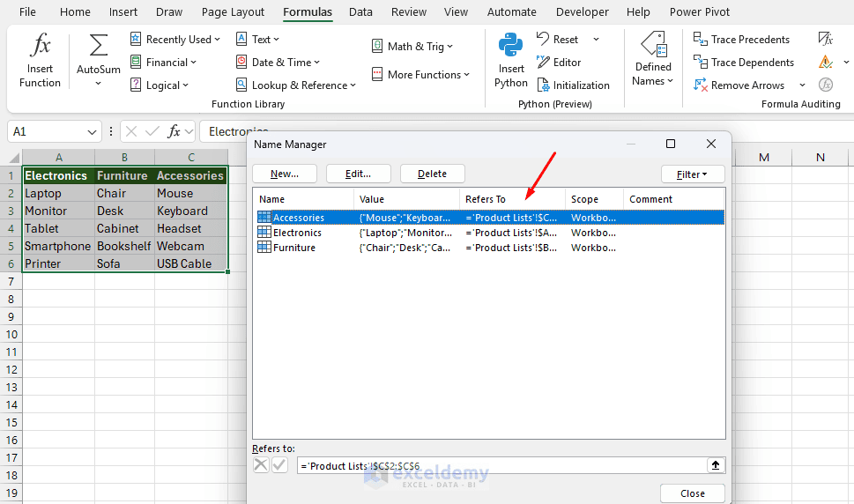Open Lookup & Reference functions dropdown
The width and height of the screenshot is (854, 504).
(296, 85)
